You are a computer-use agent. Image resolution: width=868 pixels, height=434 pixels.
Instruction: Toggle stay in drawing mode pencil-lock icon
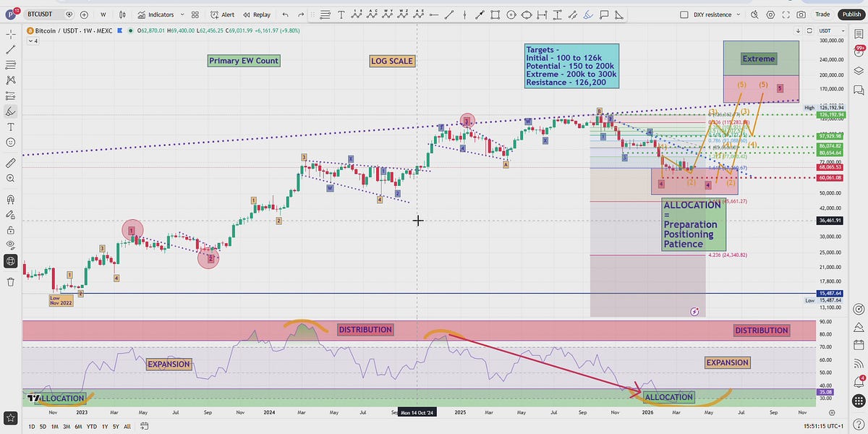point(11,215)
